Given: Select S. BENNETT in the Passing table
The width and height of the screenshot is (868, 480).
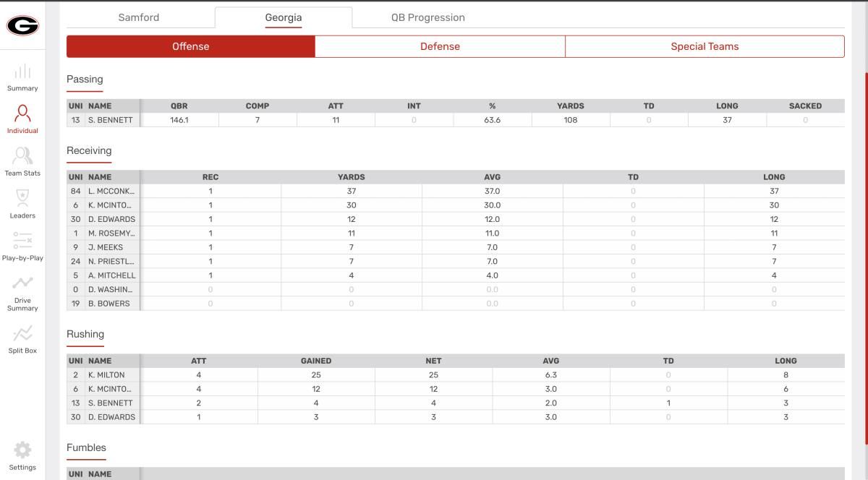Looking at the screenshot, I should [x=111, y=120].
